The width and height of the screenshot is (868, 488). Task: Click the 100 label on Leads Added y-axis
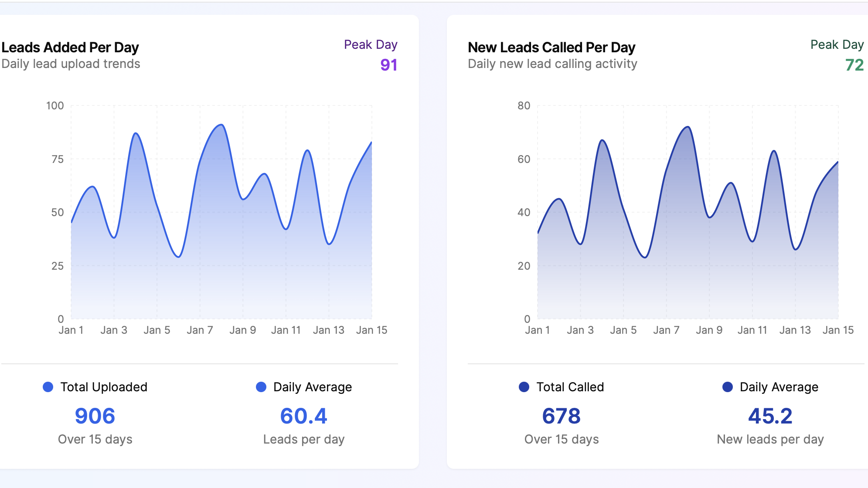click(55, 105)
